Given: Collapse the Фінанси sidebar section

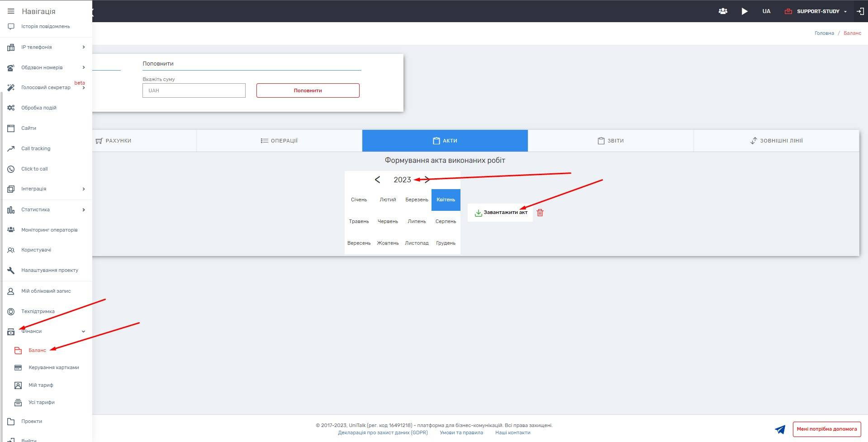Looking at the screenshot, I should click(83, 332).
